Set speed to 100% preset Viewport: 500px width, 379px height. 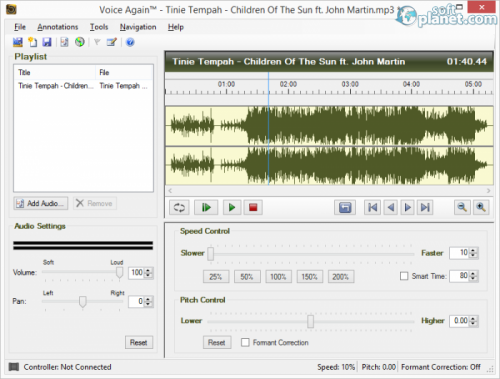pos(278,277)
